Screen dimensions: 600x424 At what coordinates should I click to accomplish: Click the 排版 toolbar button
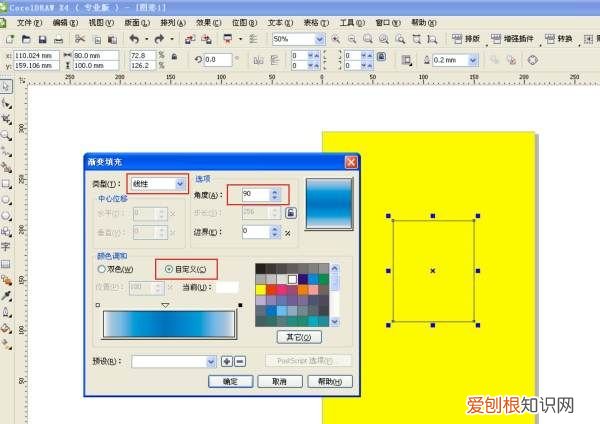tap(466, 39)
